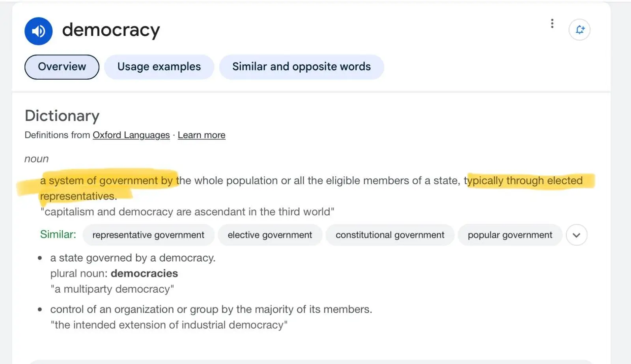631x364 pixels.
Task: Select the Overview tab
Action: point(62,67)
